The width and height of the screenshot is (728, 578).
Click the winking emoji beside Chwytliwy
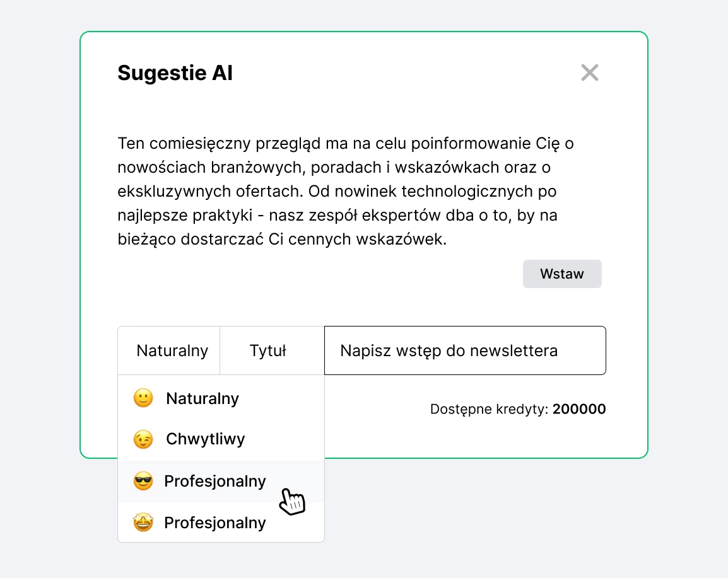pos(143,439)
